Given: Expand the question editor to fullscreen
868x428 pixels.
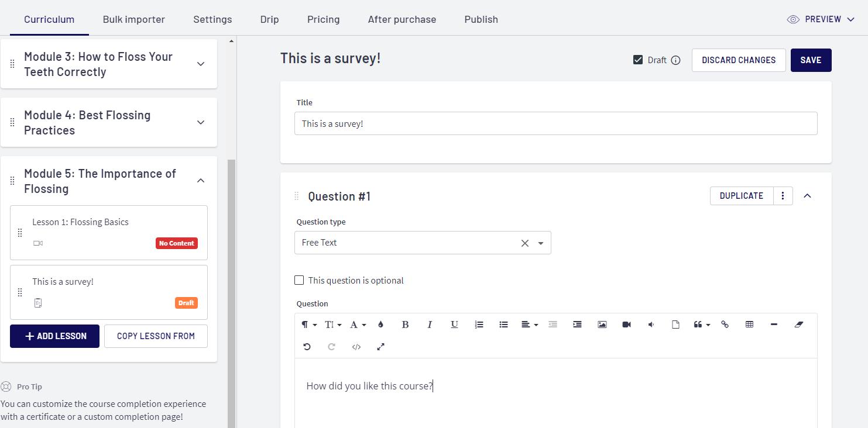Looking at the screenshot, I should click(x=380, y=347).
